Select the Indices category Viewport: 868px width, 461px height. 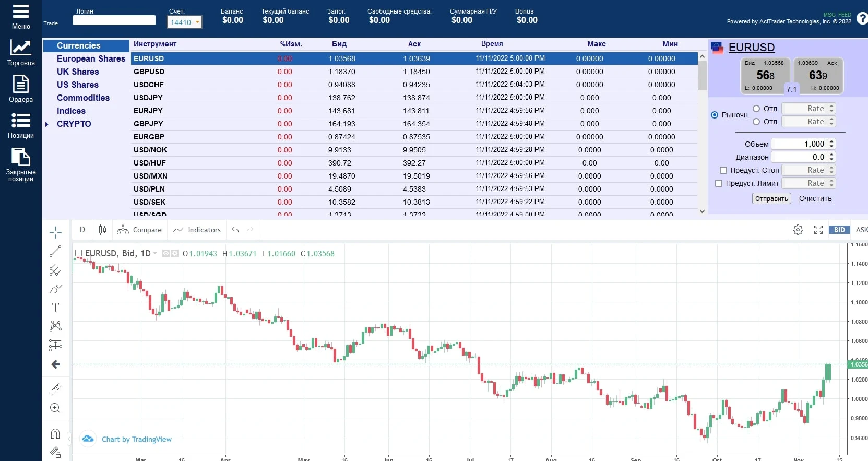[71, 111]
